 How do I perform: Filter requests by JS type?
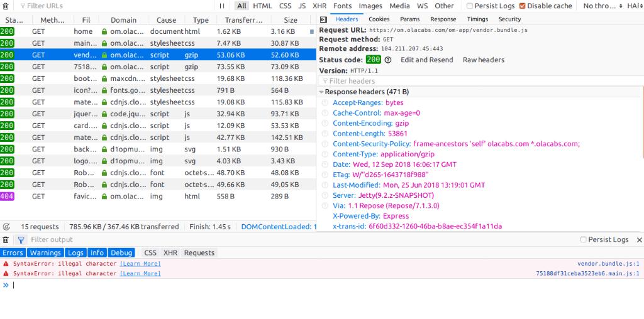click(303, 6)
